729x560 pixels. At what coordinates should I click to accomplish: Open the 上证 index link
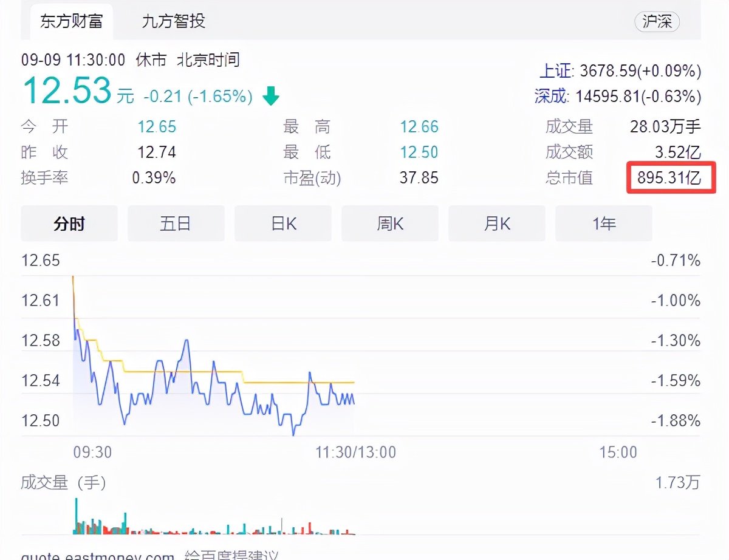tap(556, 71)
